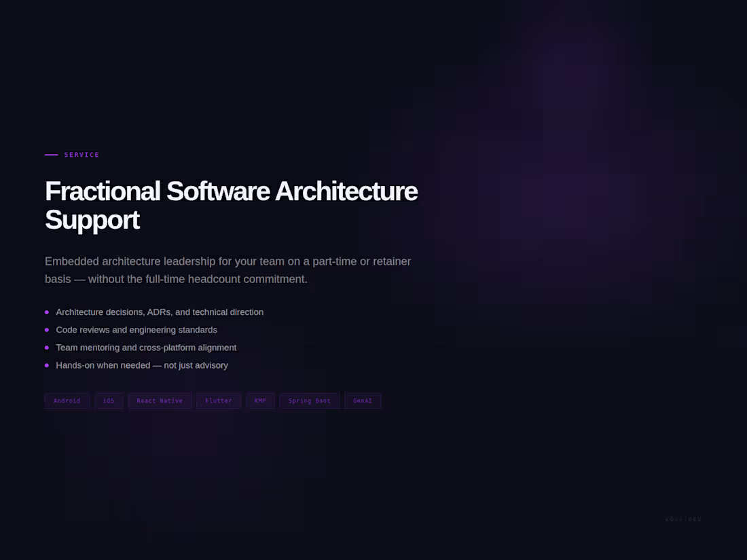Click the embedded architecture leadership subtitle text
This screenshot has height=560, width=747.
coord(227,269)
